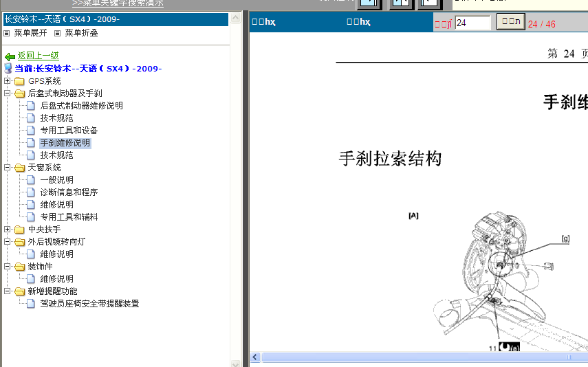The image size is (588, 367).
Task: Collapse the 新增提醒功能 folder node
Action: tap(7, 291)
